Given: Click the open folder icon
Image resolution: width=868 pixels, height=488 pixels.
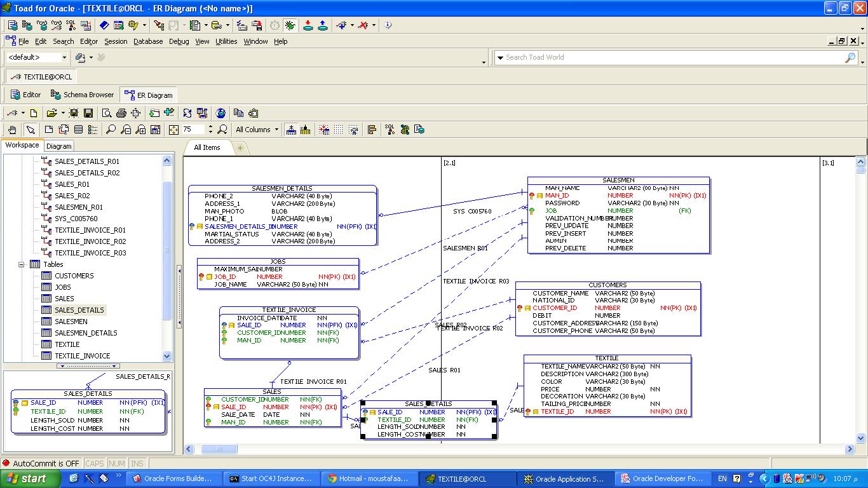Looking at the screenshot, I should [51, 113].
